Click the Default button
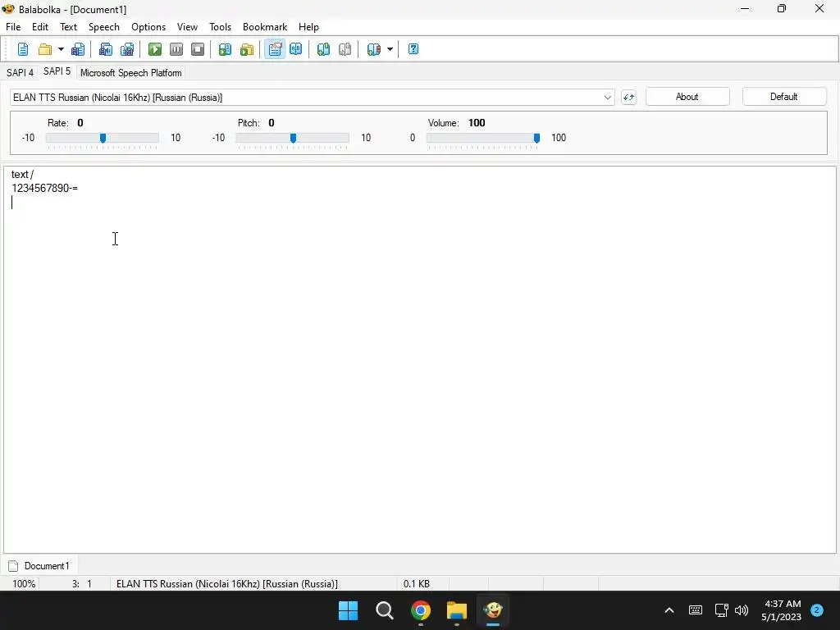This screenshot has width=840, height=630. [x=783, y=97]
